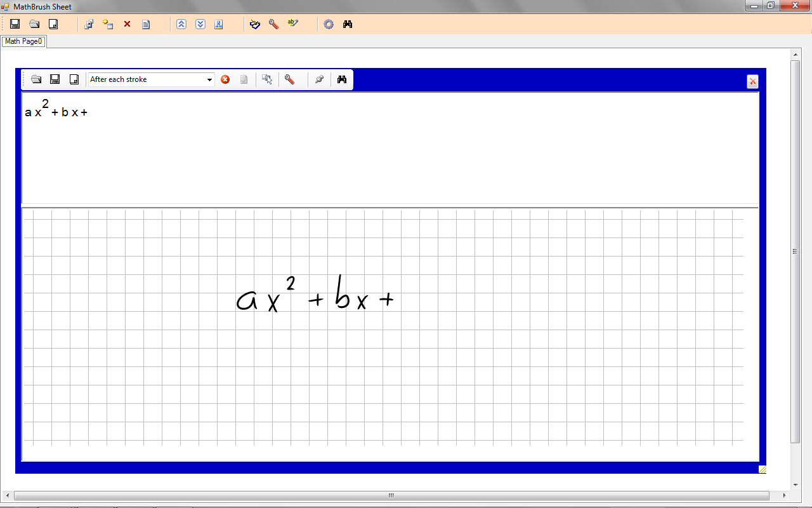The image size is (812, 508).
Task: Click vertical scrollbar up arrow
Action: click(796, 55)
